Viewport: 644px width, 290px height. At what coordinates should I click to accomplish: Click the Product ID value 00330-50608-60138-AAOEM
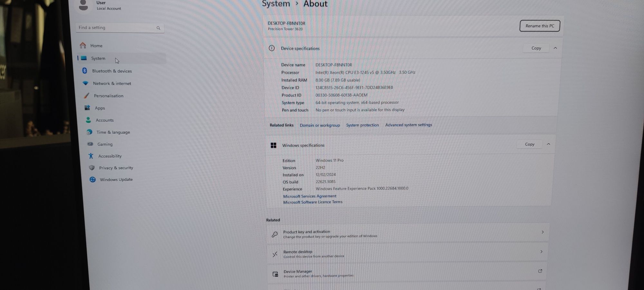pyautogui.click(x=341, y=95)
